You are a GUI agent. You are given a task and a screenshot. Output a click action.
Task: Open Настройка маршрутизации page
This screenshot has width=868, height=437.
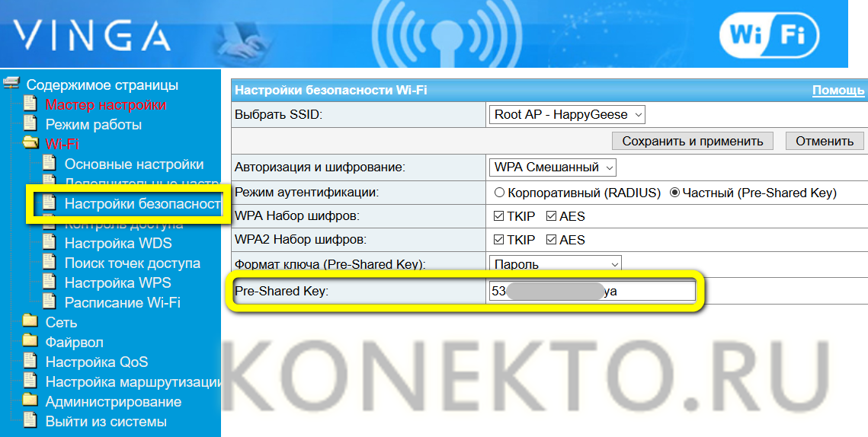pos(133,382)
